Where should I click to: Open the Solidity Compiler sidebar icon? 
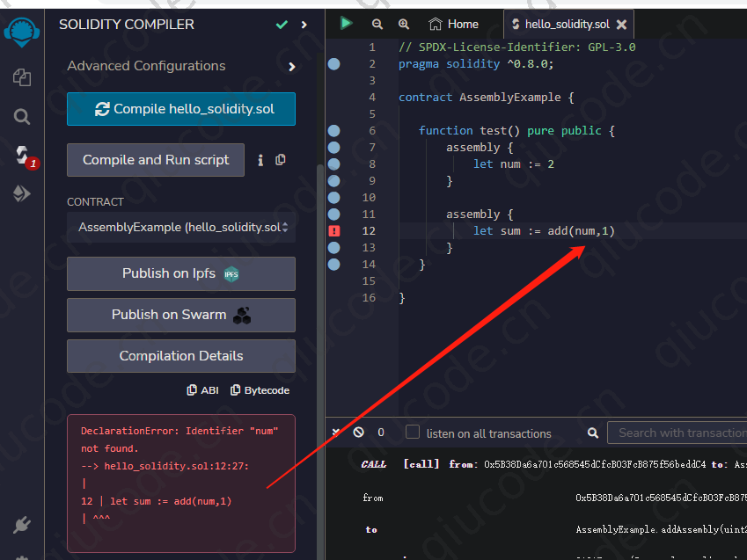pos(22,156)
